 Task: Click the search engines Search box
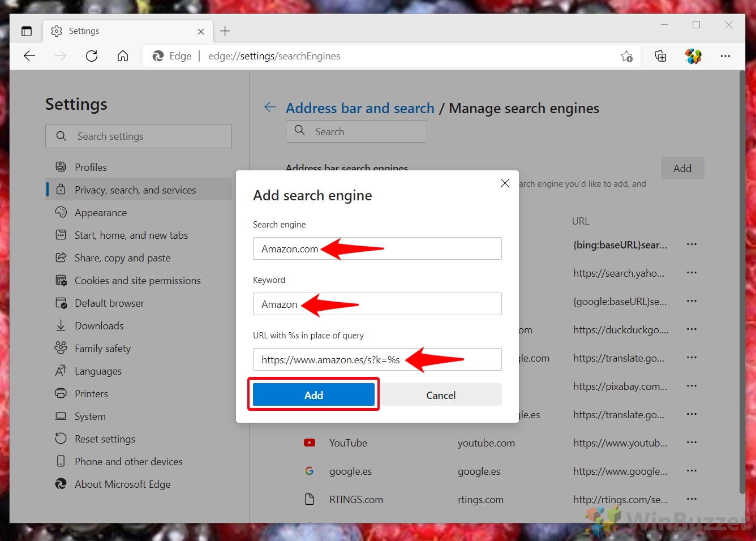[x=356, y=131]
